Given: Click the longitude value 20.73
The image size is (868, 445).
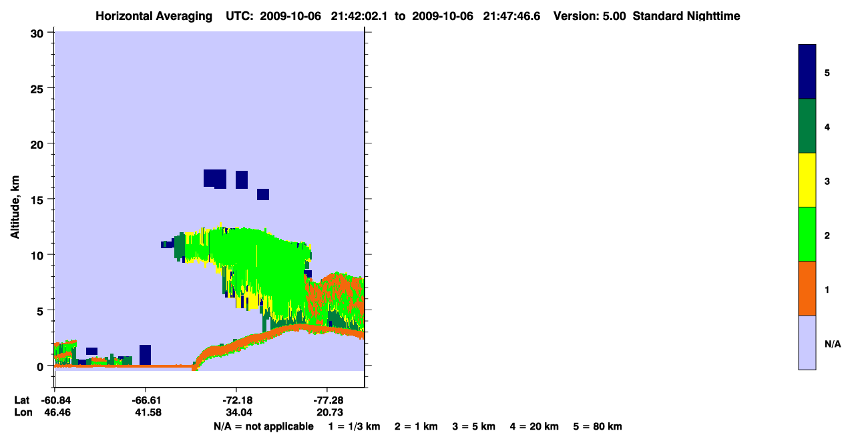Looking at the screenshot, I should pyautogui.click(x=329, y=412).
